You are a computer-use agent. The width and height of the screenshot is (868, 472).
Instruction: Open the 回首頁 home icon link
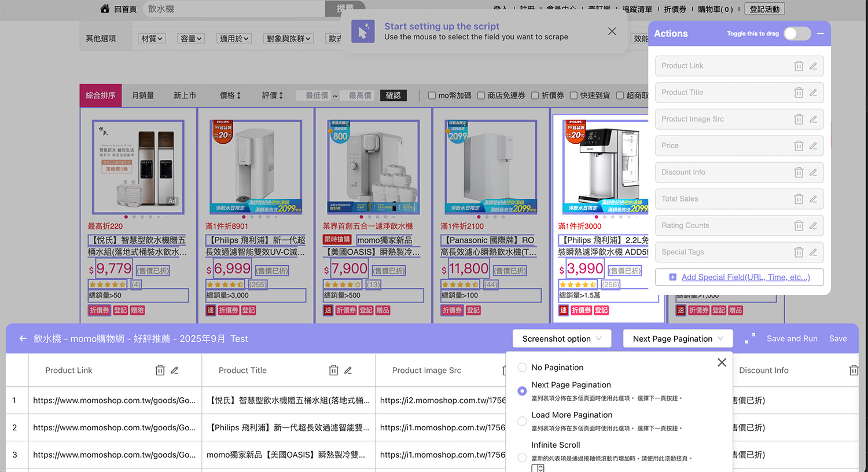pyautogui.click(x=105, y=9)
